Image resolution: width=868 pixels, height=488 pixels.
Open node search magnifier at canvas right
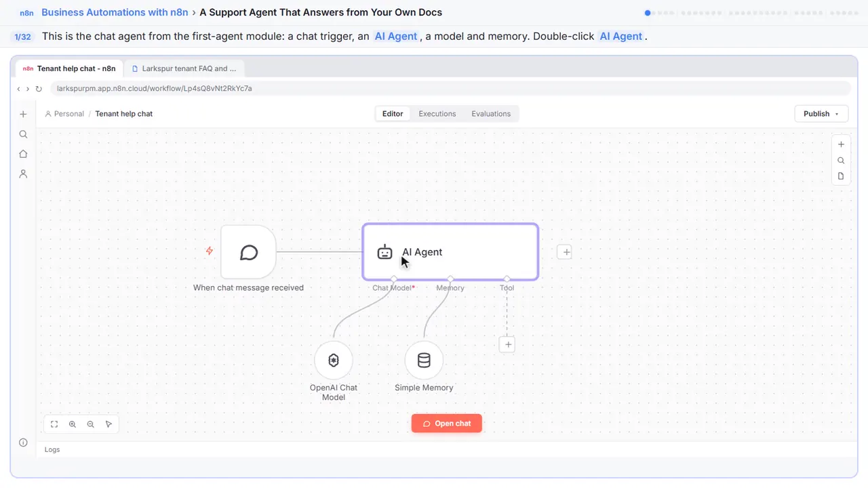[841, 161]
